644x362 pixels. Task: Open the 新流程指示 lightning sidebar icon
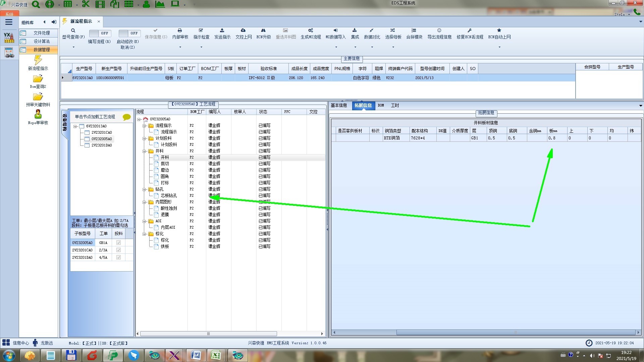38,60
